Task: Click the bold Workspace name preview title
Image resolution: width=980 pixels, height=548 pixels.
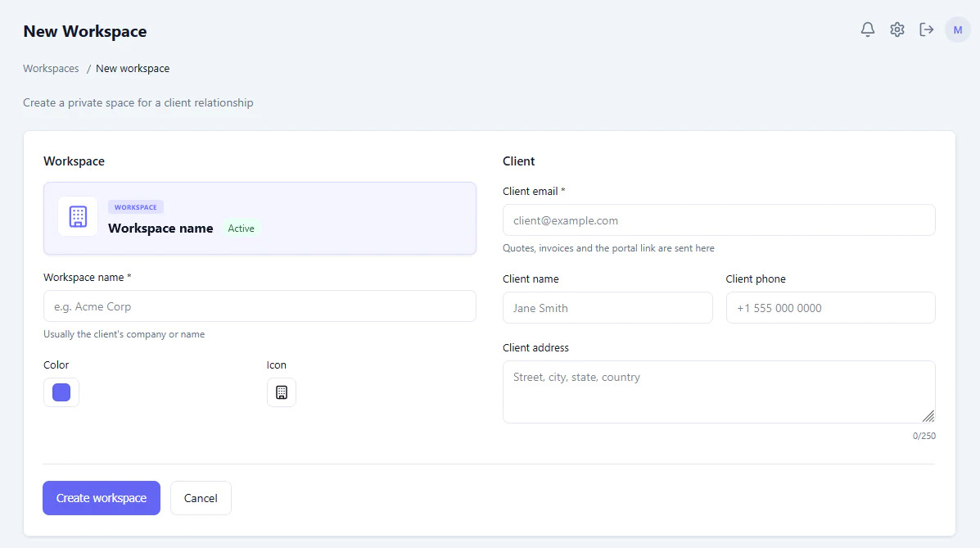Action: pos(160,229)
